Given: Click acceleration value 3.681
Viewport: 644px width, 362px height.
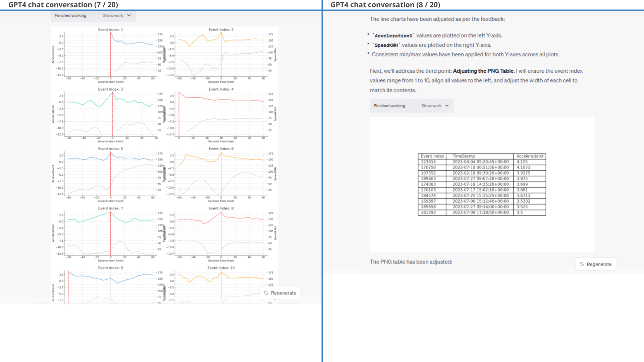Looking at the screenshot, I should 530,190.
